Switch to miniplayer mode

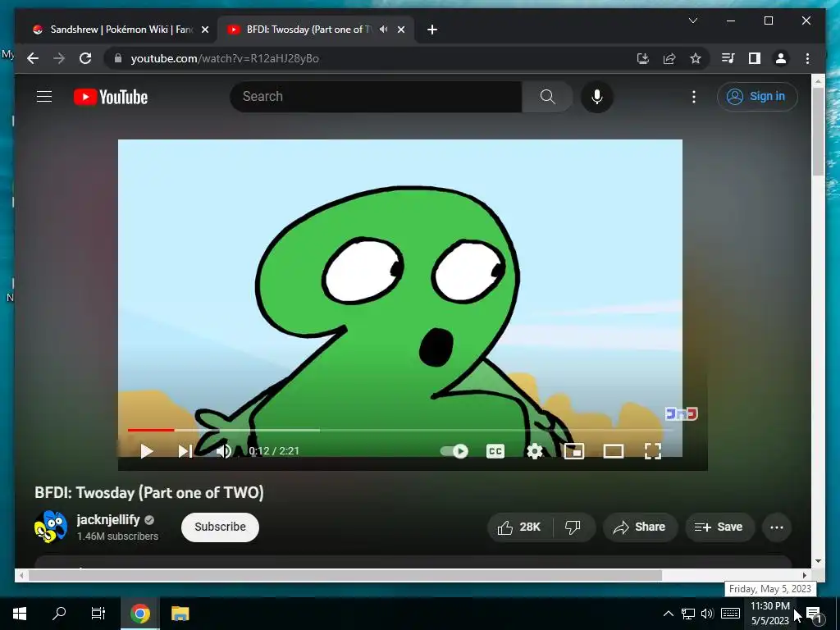(x=573, y=451)
